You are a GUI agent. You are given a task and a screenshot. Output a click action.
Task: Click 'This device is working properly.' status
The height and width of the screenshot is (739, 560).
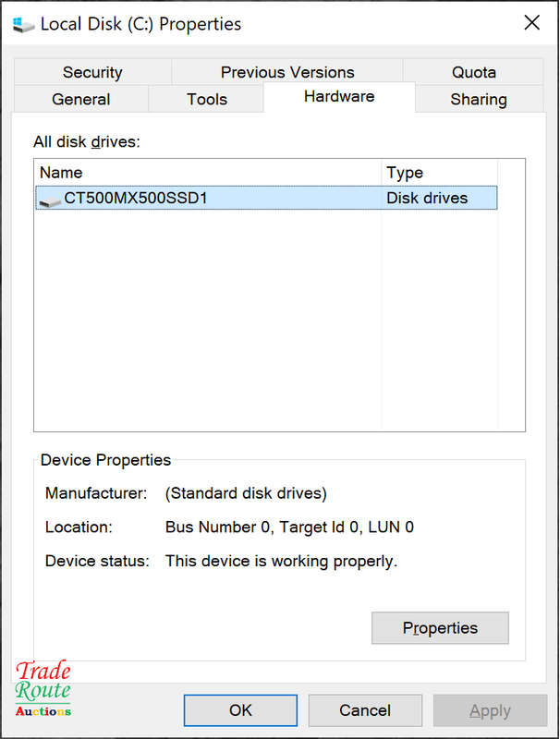pyautogui.click(x=282, y=561)
